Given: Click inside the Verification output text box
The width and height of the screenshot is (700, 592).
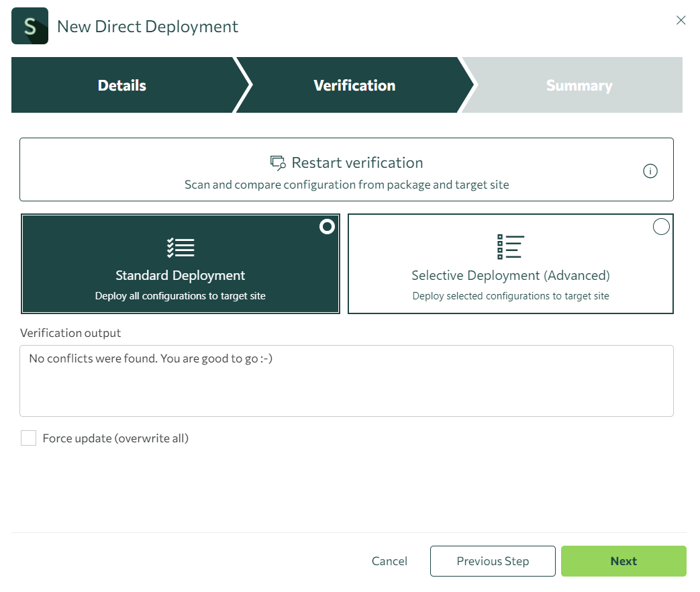Looking at the screenshot, I should [346, 389].
